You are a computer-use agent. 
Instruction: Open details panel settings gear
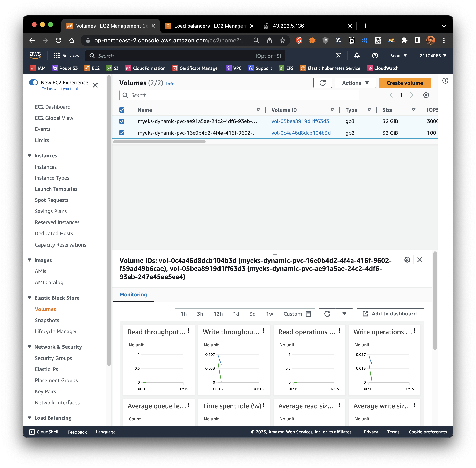407,260
